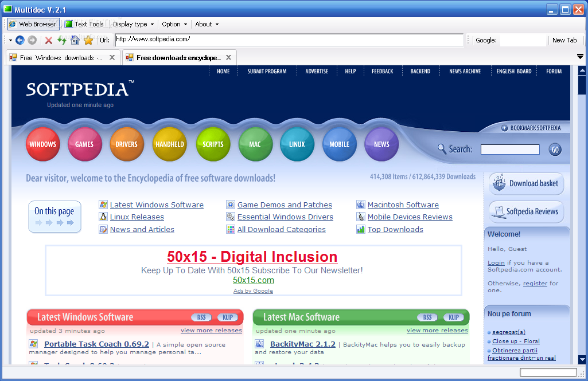Click the grey forward arrow button
Viewport: 588px width, 381px height.
[32, 40]
